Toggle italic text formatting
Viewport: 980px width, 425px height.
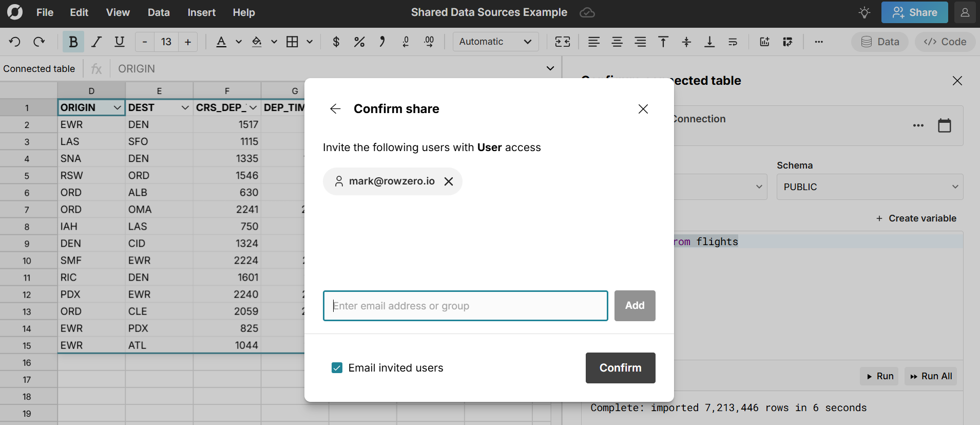97,42
